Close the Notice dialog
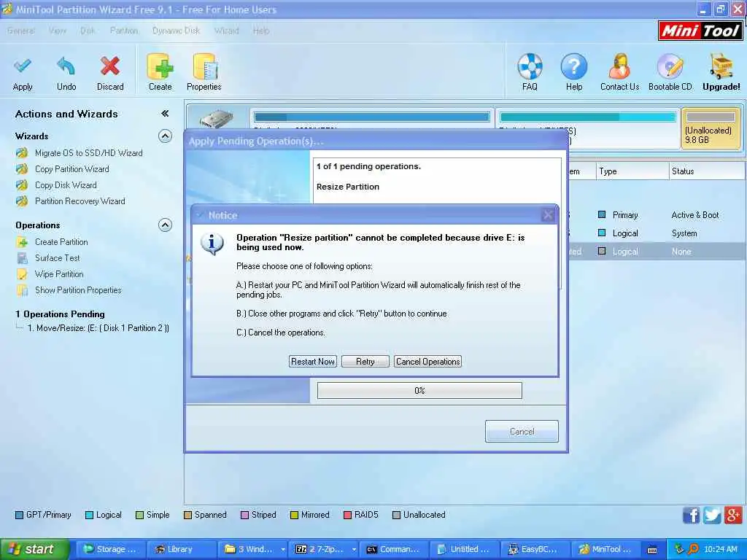Image resolution: width=747 pixels, height=560 pixels. [x=549, y=215]
